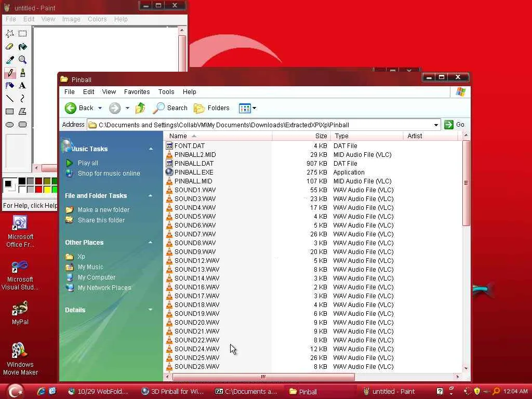Choose the Fill With Color tool in Paint
The image size is (532, 399).
[23, 46]
